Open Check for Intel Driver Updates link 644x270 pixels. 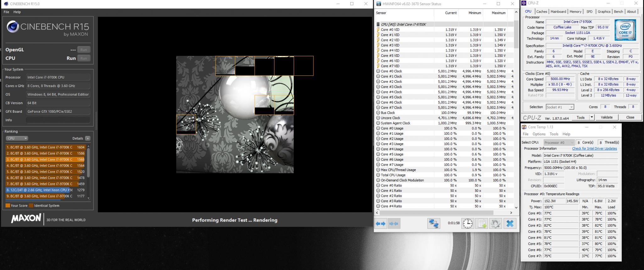[x=594, y=148]
